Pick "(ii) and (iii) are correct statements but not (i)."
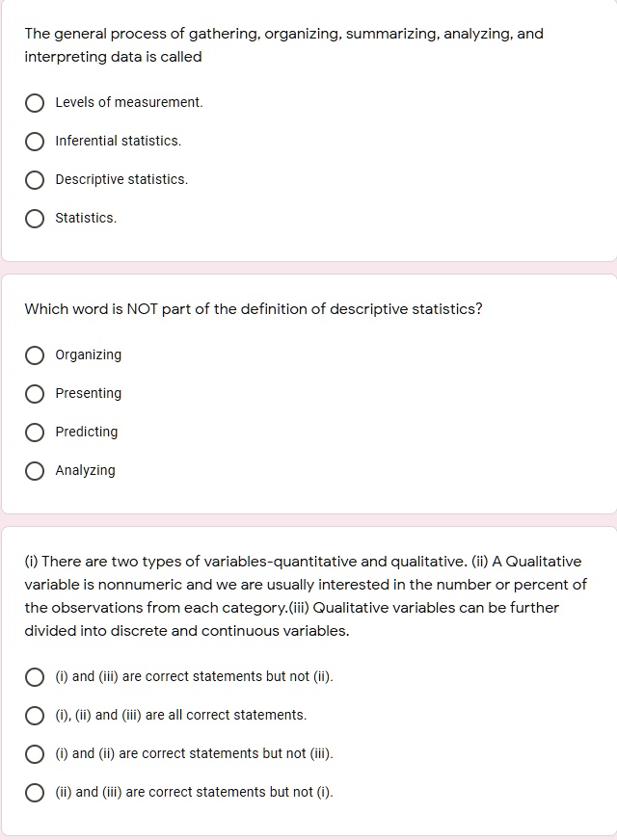The height and width of the screenshot is (840, 617). click(33, 792)
